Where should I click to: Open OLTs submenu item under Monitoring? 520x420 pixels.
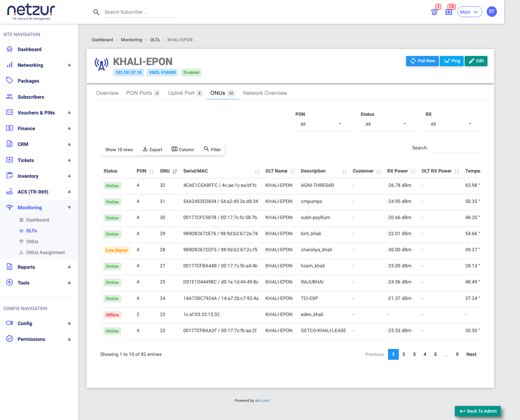32,231
